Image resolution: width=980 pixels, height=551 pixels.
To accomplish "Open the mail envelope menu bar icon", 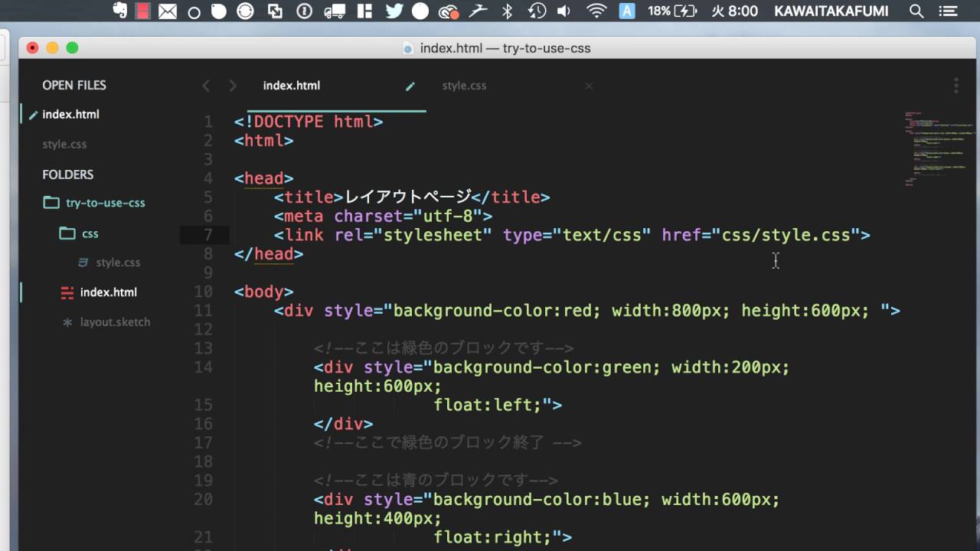I will (x=168, y=11).
